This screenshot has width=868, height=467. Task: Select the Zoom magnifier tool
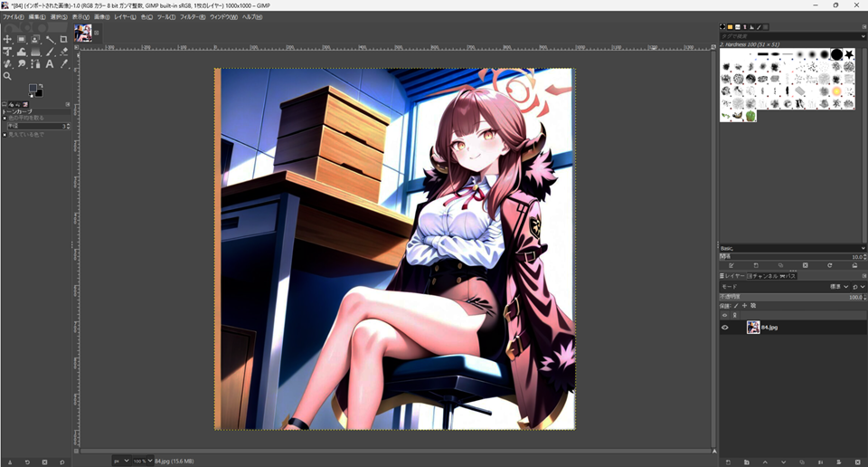pyautogui.click(x=7, y=76)
